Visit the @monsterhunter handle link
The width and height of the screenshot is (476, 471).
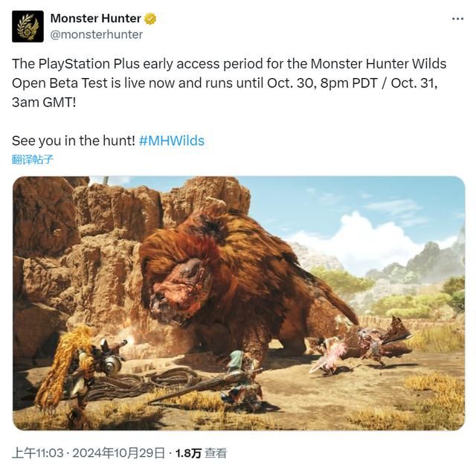click(96, 35)
